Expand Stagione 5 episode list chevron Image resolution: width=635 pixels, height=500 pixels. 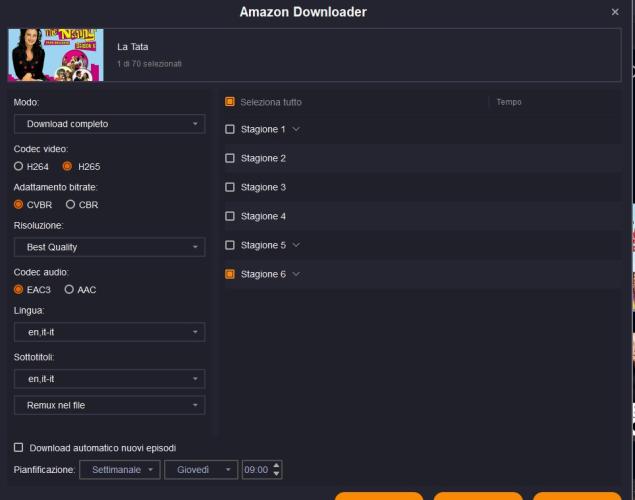point(296,245)
